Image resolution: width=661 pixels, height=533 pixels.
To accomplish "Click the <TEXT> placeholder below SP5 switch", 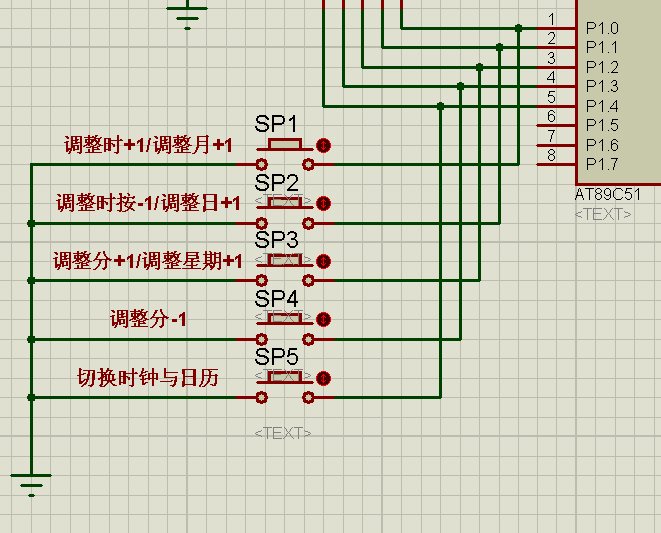I will tap(283, 433).
